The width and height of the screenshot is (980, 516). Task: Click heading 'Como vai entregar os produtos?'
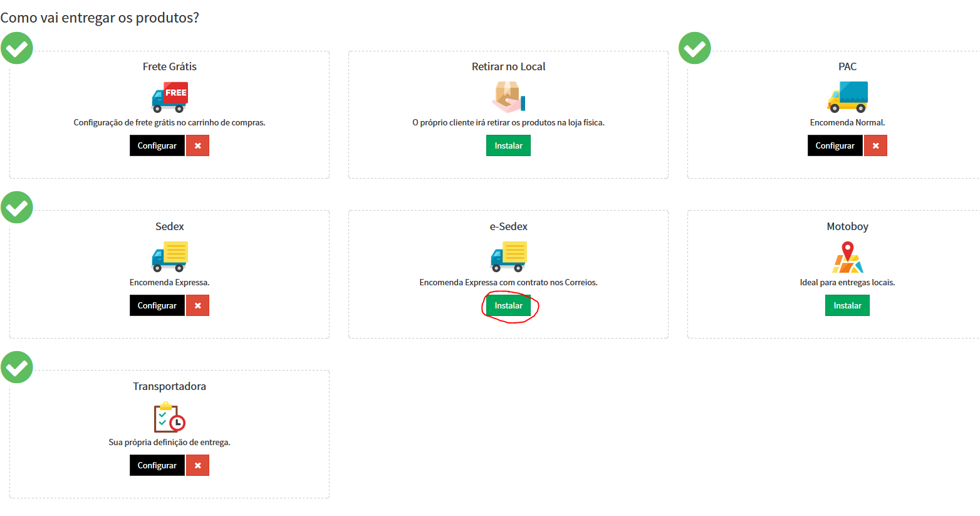point(100,18)
